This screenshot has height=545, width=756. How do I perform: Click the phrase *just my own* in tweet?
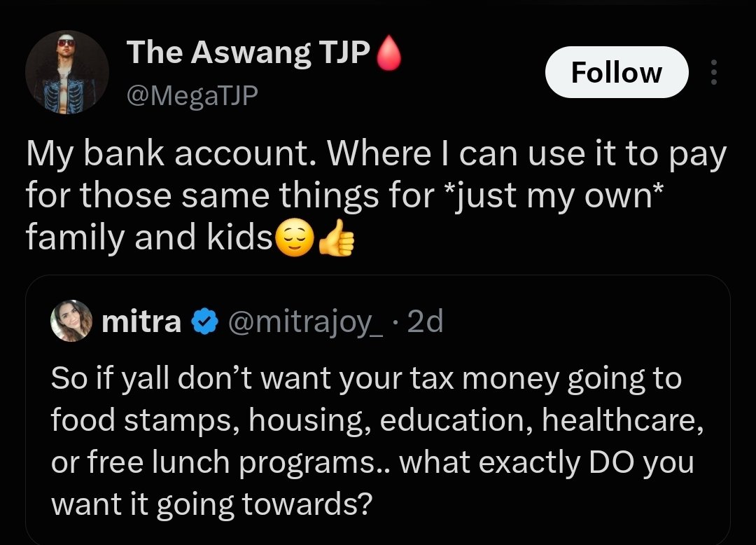556,195
